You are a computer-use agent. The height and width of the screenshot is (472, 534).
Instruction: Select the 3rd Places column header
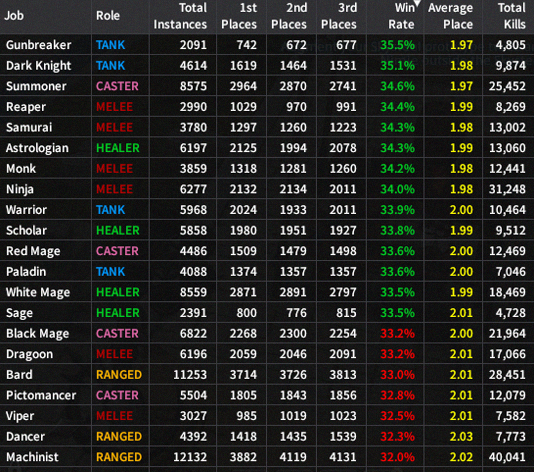[x=339, y=16]
